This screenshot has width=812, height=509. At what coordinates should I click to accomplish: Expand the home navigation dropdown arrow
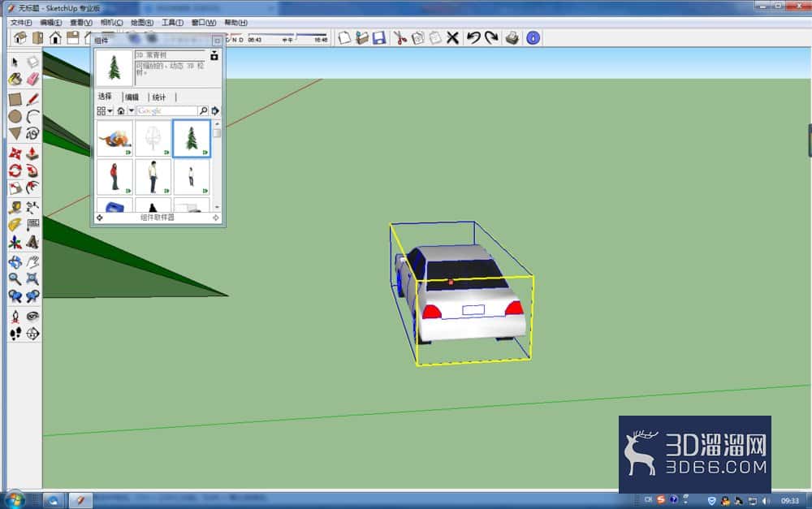click(x=131, y=110)
